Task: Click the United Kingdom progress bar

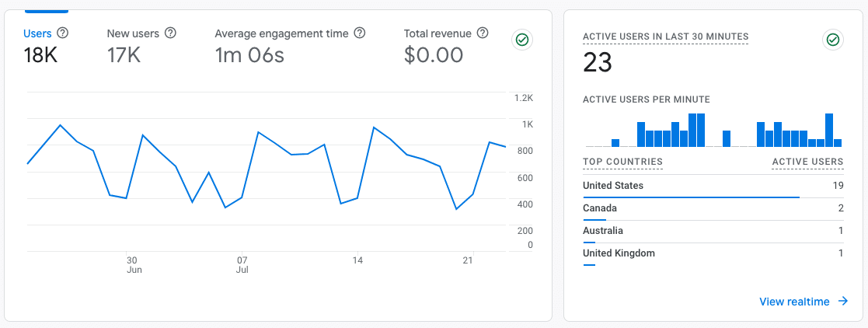Action: 589,265
